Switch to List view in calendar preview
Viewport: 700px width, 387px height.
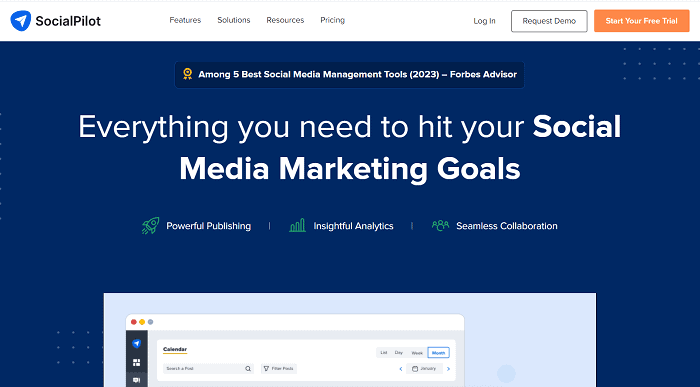pos(383,353)
